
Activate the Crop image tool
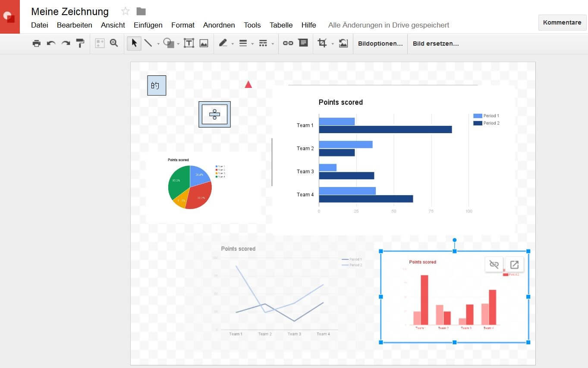pyautogui.click(x=322, y=43)
